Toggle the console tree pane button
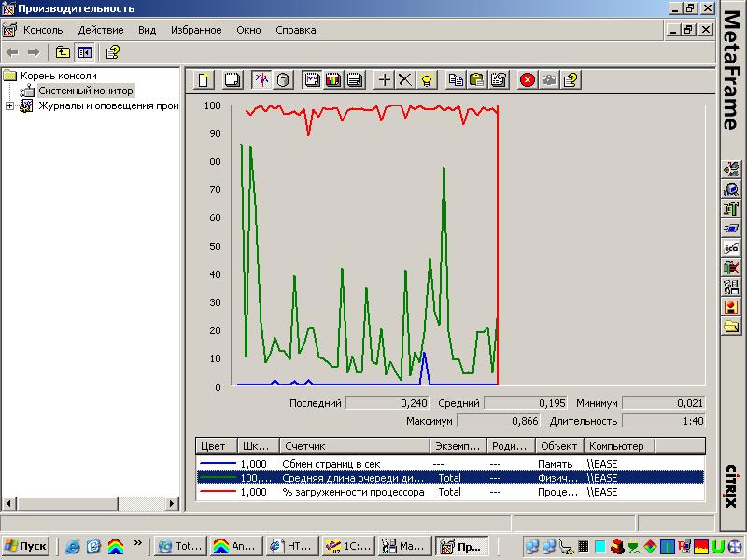 point(85,52)
